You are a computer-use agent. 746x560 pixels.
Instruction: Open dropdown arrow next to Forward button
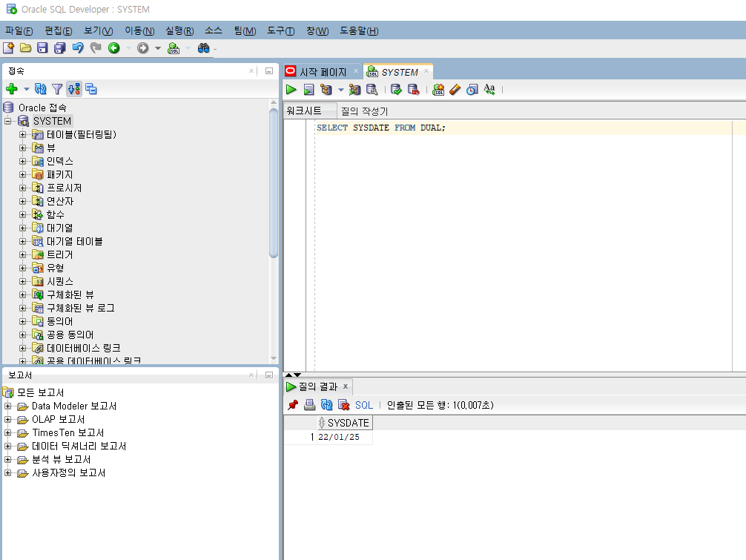pyautogui.click(x=157, y=48)
